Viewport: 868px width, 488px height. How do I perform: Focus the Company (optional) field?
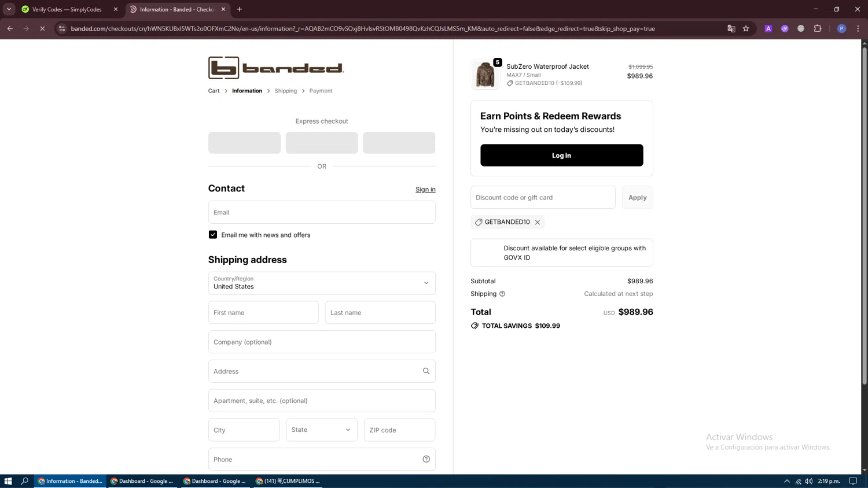(322, 342)
